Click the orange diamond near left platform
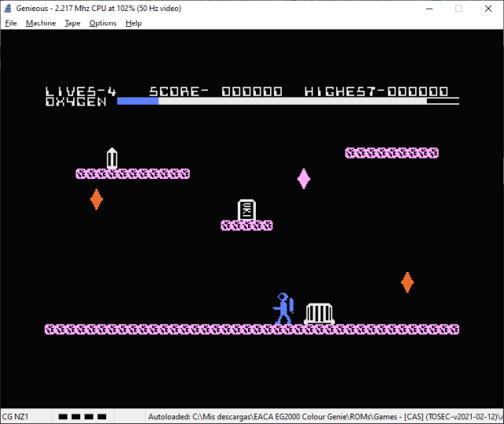Screen dimensions: 504x424 tap(96, 199)
